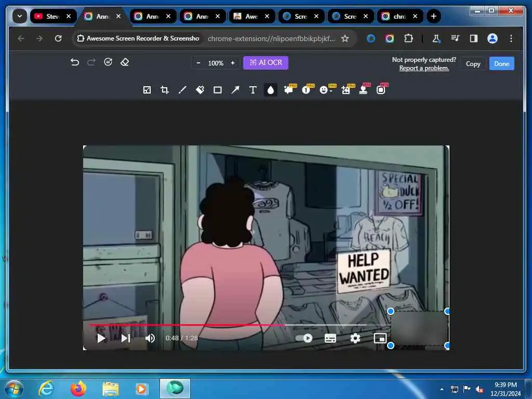The width and height of the screenshot is (532, 399).
Task: Open the Chrome three-dot menu
Action: (x=511, y=38)
